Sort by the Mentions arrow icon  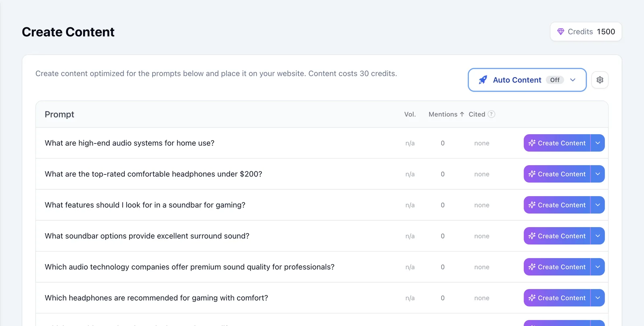(462, 114)
